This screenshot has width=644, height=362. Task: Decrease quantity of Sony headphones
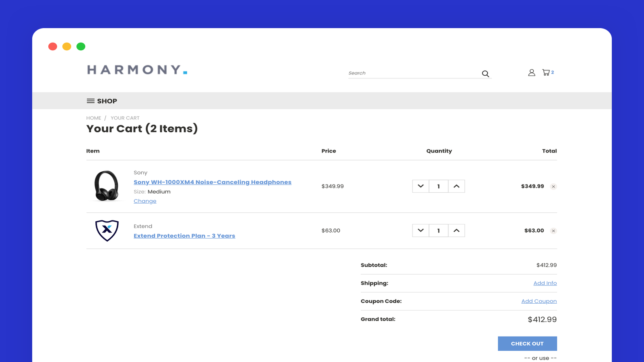pyautogui.click(x=421, y=186)
